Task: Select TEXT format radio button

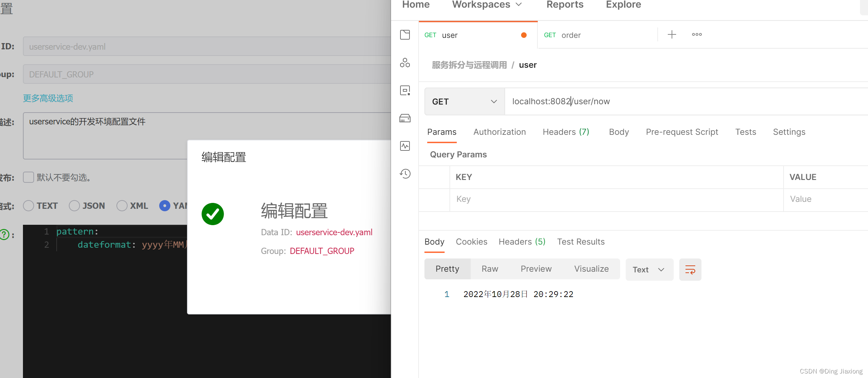Action: click(x=29, y=206)
